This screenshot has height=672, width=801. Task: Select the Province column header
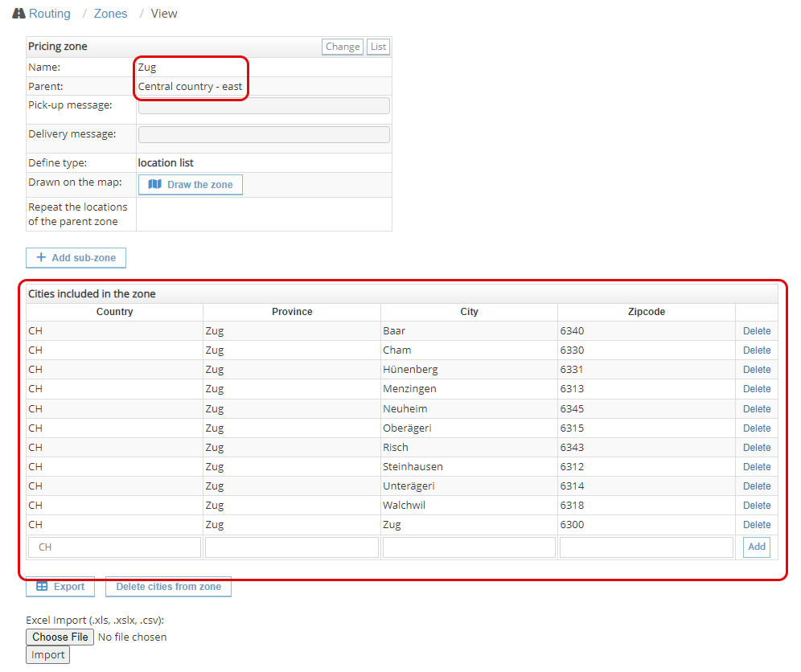pyautogui.click(x=292, y=312)
